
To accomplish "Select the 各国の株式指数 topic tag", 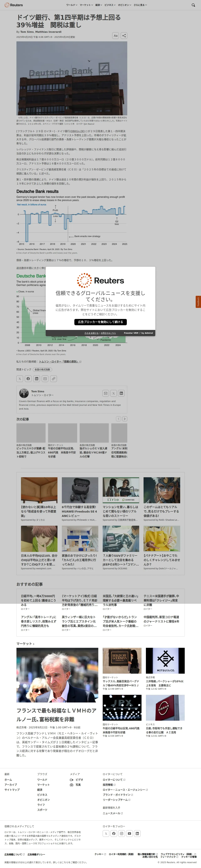I will (42, 369).
